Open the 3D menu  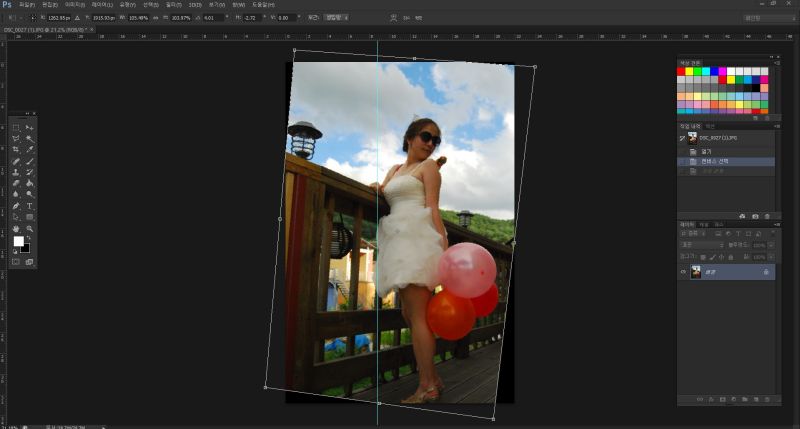coord(195,5)
